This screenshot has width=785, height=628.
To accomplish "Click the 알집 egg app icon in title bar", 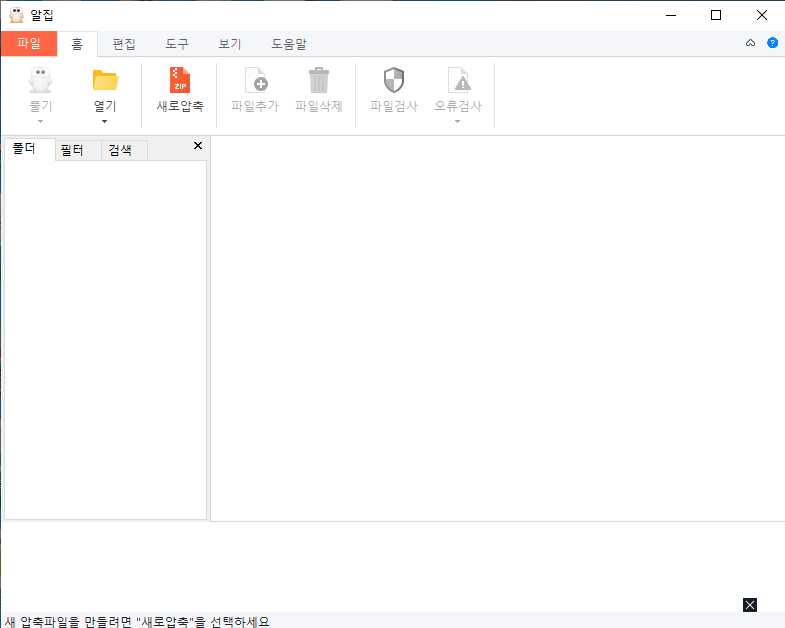I will pyautogui.click(x=17, y=15).
